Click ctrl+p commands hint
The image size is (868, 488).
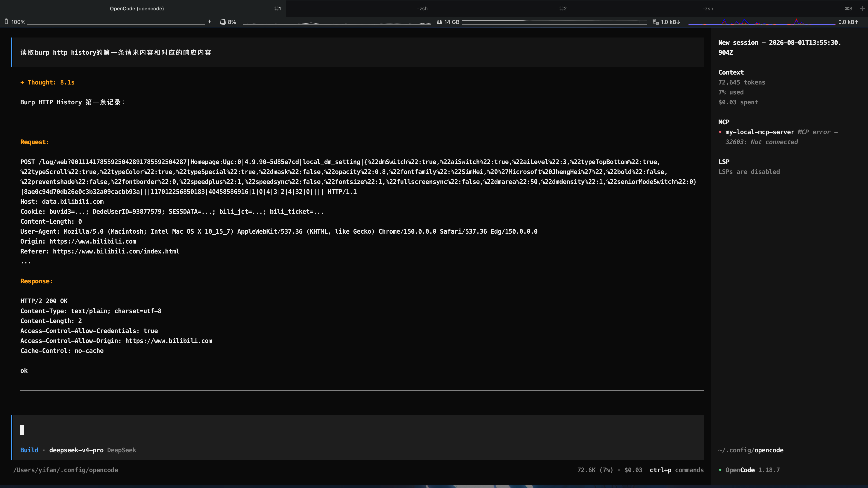pos(677,470)
